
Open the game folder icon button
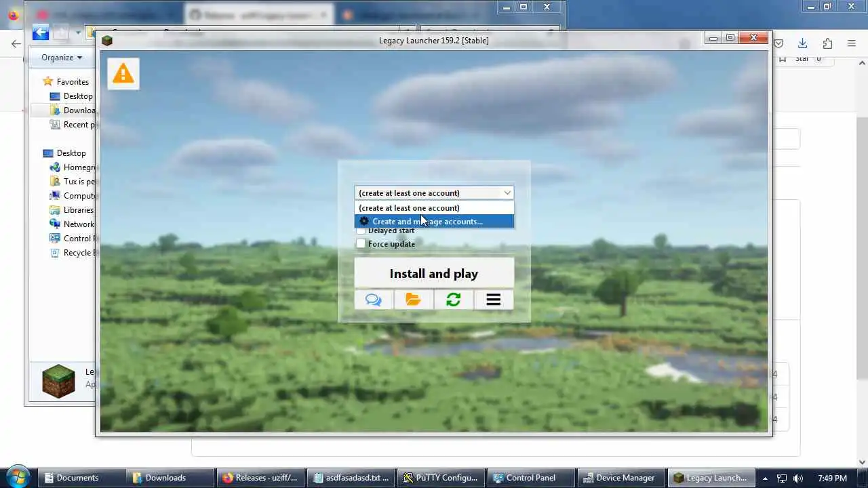tap(414, 300)
